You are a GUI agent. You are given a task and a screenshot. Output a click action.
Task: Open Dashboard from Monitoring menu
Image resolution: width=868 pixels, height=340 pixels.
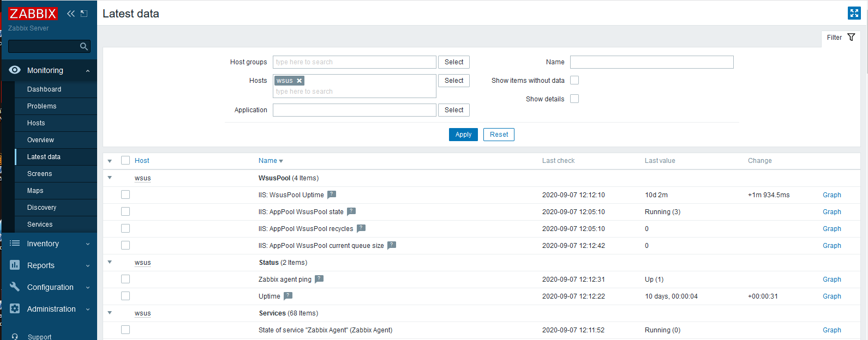coord(44,89)
